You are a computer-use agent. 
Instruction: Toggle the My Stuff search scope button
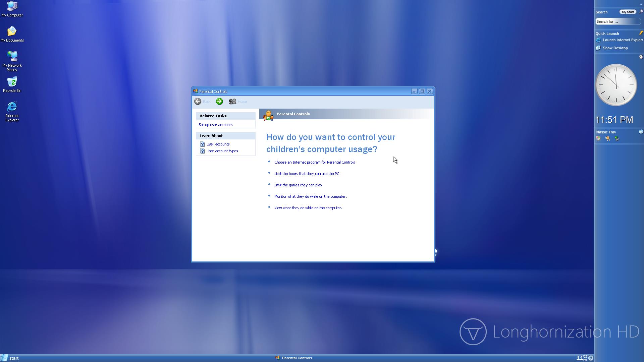(627, 12)
